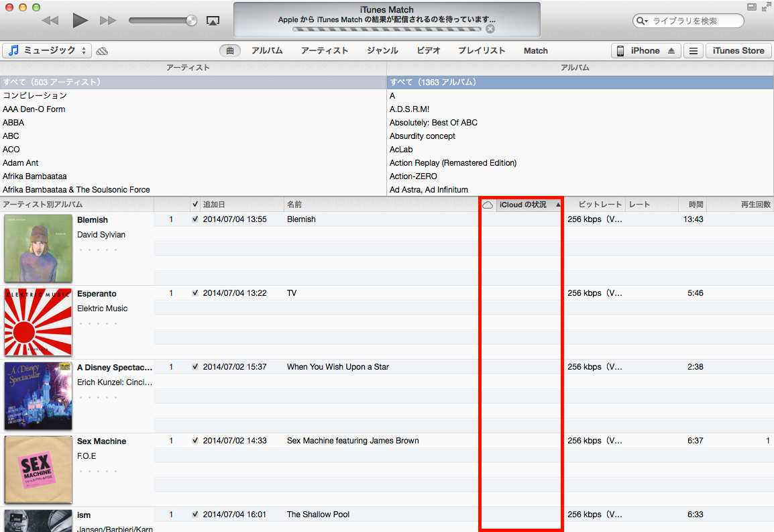Click the library search field
Image resolution: width=774 pixels, height=532 pixels.
(x=688, y=21)
